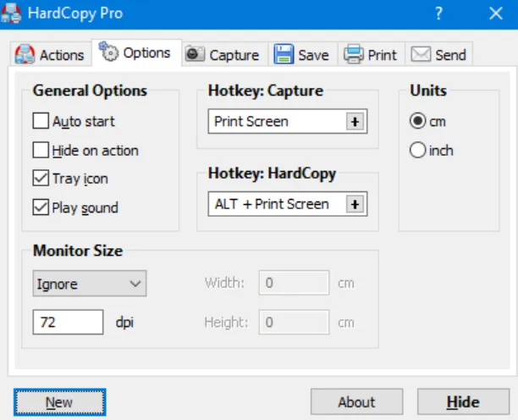Enable the Hide on action checkbox

click(x=41, y=150)
